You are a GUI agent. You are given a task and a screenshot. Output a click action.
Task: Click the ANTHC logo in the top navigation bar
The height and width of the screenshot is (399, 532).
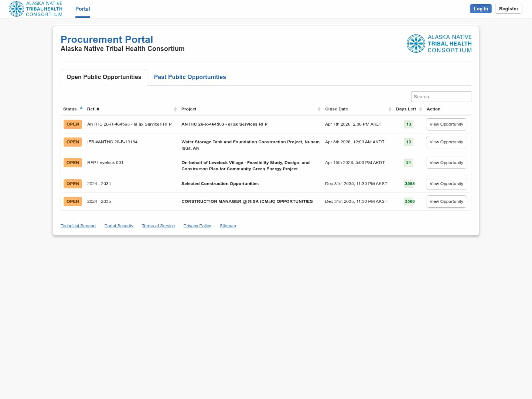click(36, 9)
